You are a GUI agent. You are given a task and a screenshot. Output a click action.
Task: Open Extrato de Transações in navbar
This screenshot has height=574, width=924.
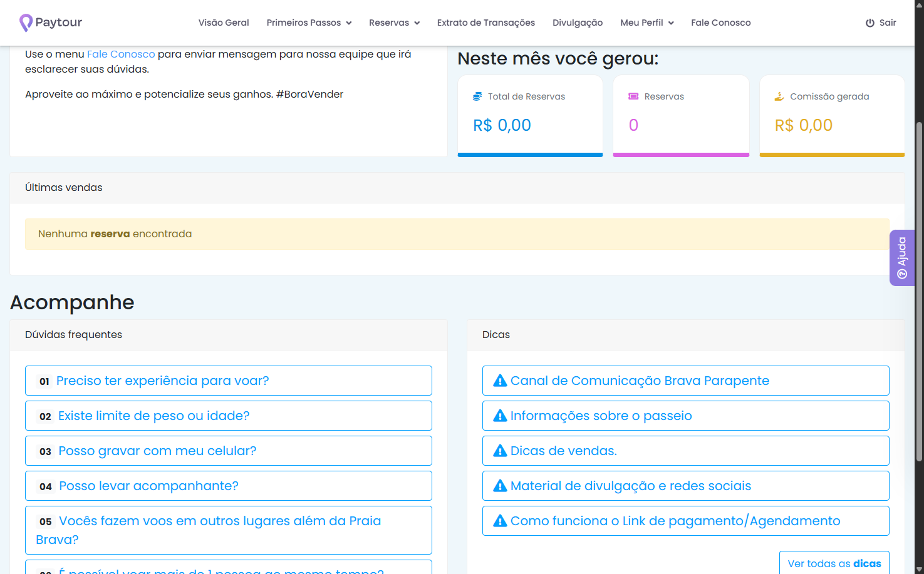pyautogui.click(x=486, y=23)
